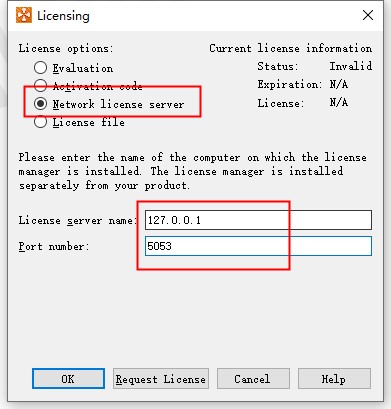The width and height of the screenshot is (391, 409).
Task: Click into the Port number field
Action: click(258, 246)
